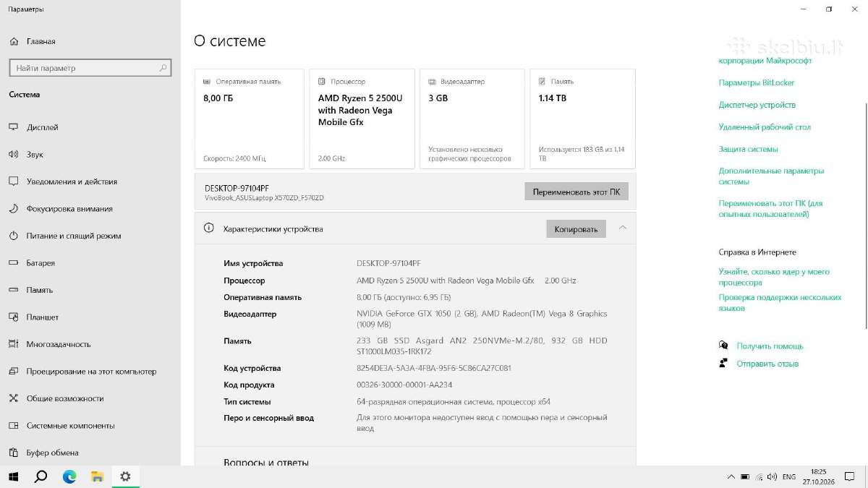Open Батарея icon in sidebar
This screenshot has height=488, width=868.
point(13,263)
